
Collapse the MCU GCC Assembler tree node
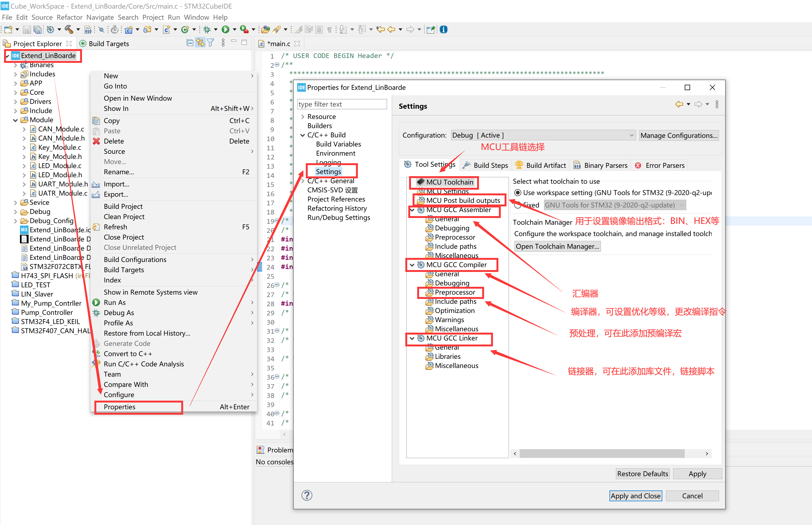413,210
